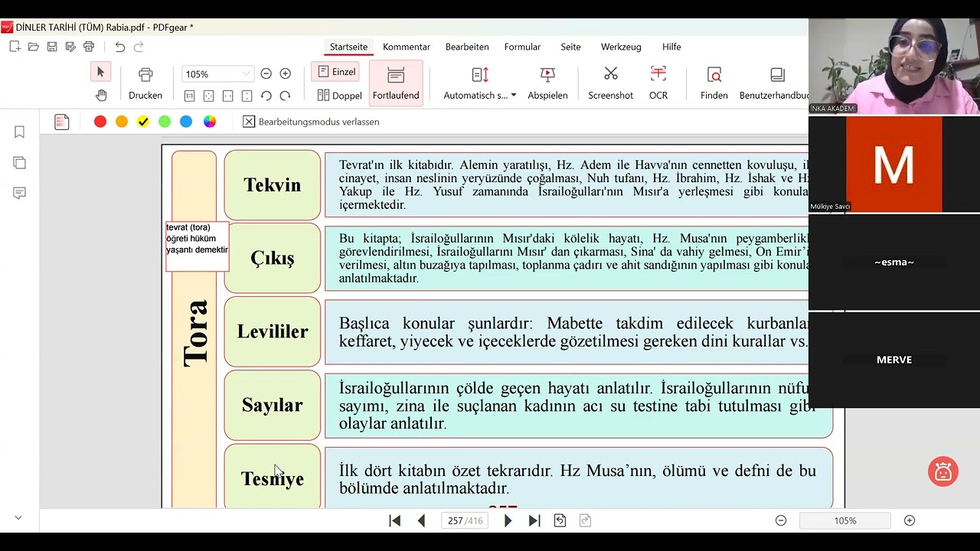Screen dimensions: 980x551
Task: Click the fit height view icon
Action: coord(247,96)
